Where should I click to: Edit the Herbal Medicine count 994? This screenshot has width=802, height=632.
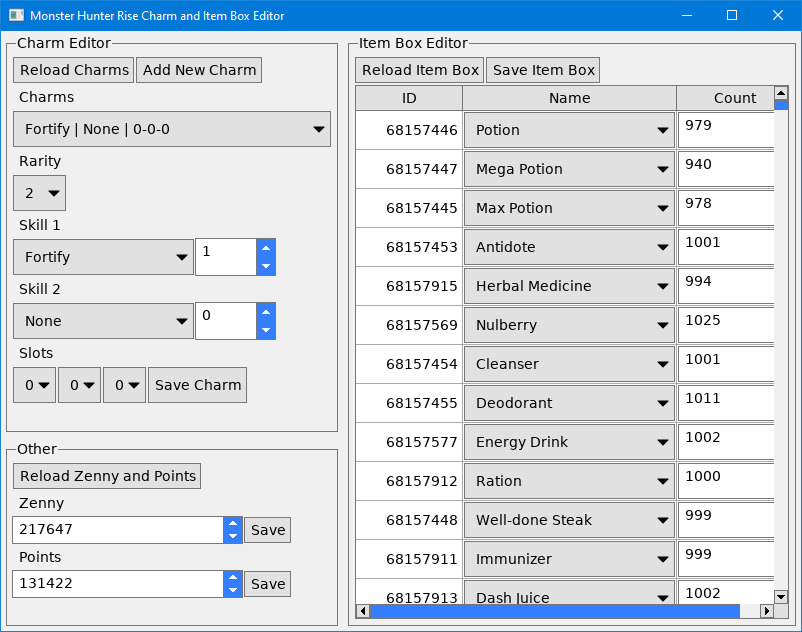[726, 286]
